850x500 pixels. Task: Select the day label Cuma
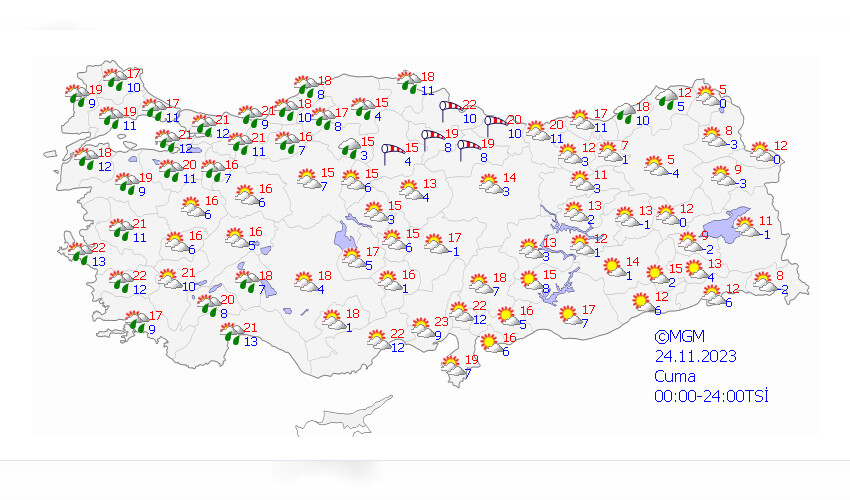pos(675,376)
